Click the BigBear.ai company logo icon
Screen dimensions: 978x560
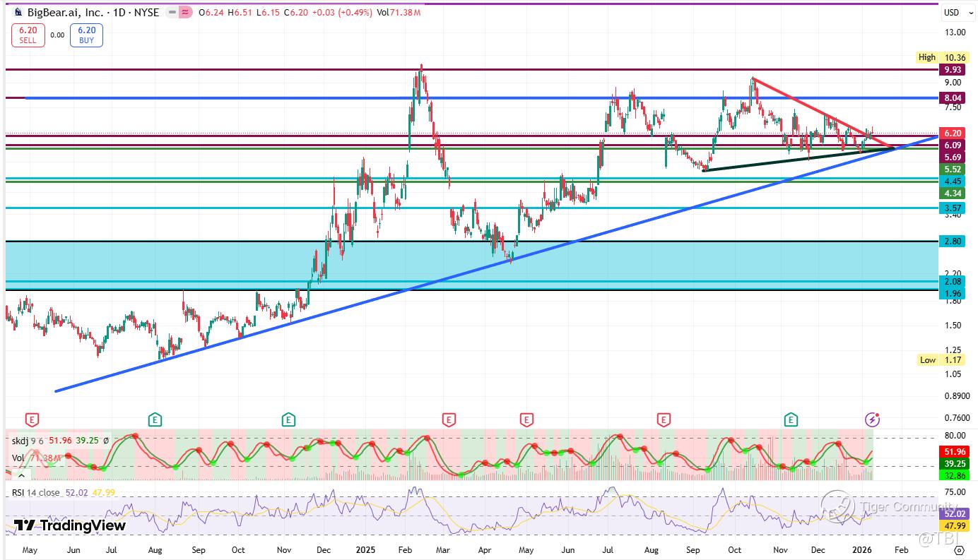19,12
